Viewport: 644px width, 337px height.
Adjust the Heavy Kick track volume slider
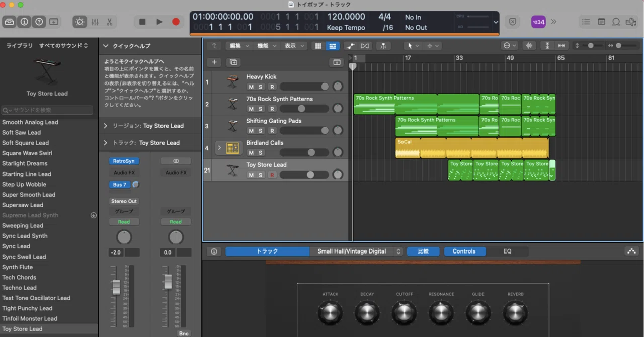(305, 87)
